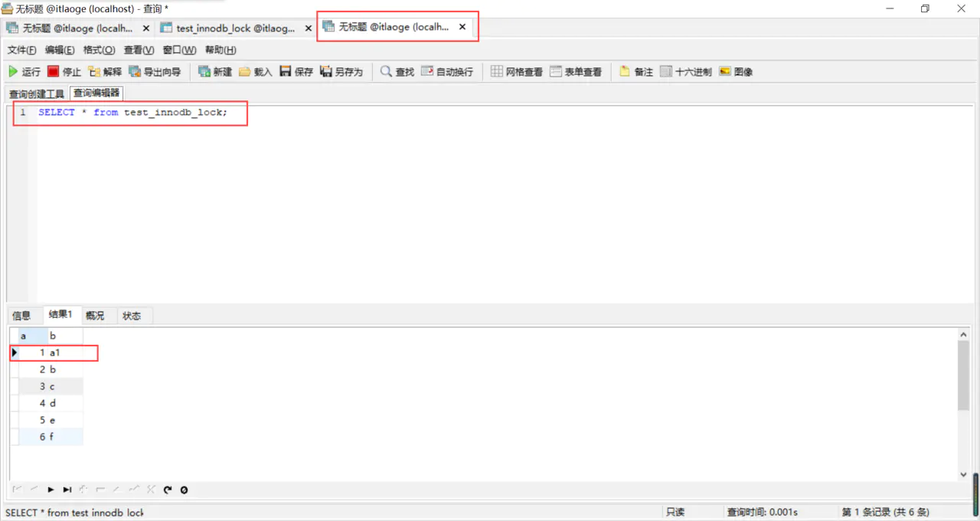Create a new query with 新建

[215, 71]
